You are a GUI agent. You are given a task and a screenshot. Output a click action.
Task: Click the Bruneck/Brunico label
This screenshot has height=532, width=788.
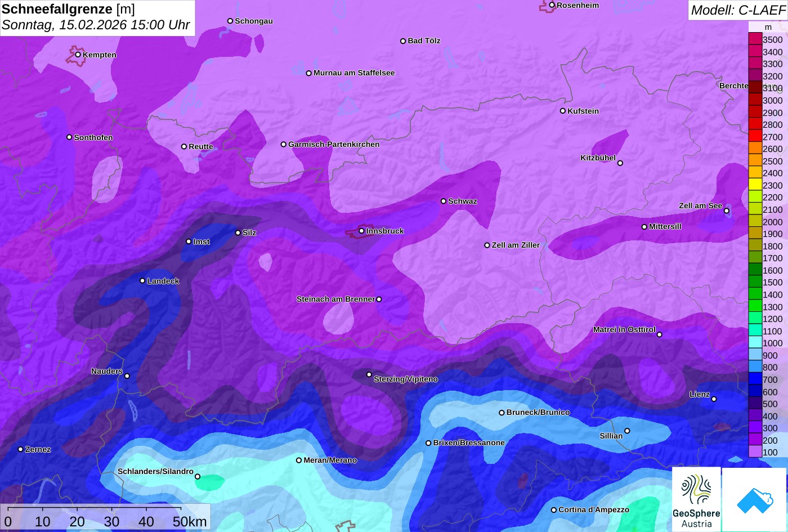[x=538, y=413]
